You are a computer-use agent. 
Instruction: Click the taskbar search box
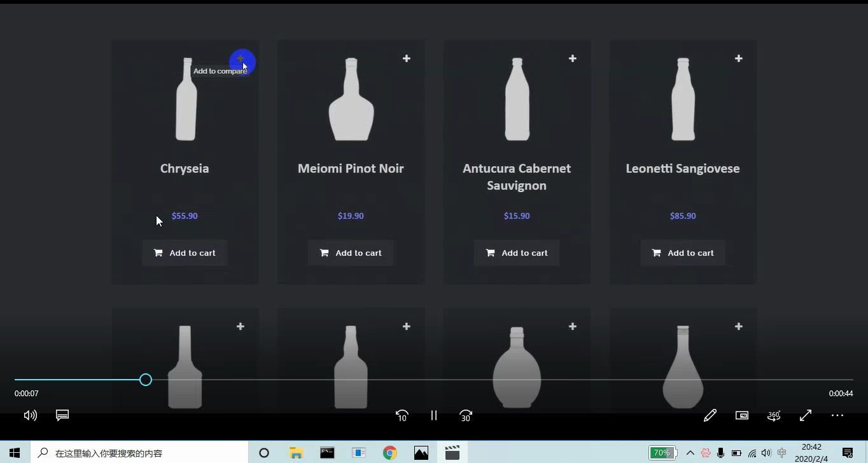tap(139, 453)
